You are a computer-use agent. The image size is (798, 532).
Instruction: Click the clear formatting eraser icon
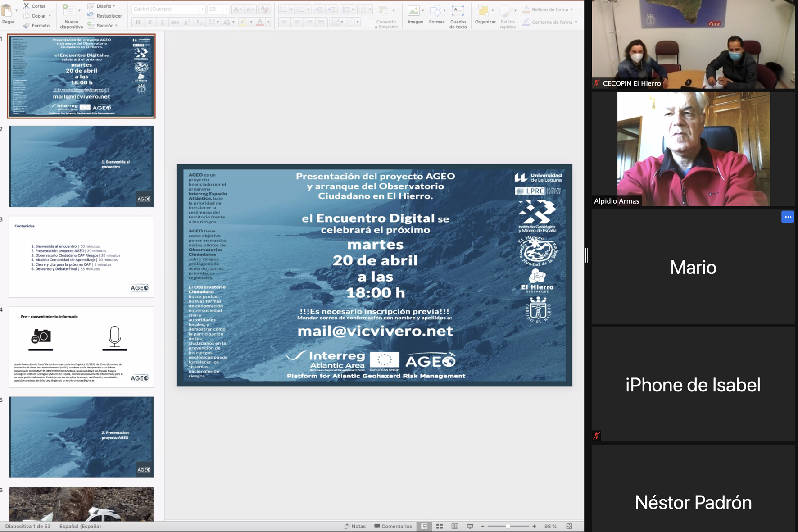point(265,9)
